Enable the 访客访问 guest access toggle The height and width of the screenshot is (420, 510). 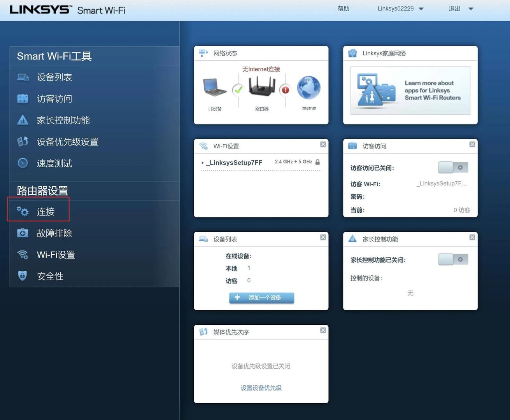pyautogui.click(x=453, y=167)
